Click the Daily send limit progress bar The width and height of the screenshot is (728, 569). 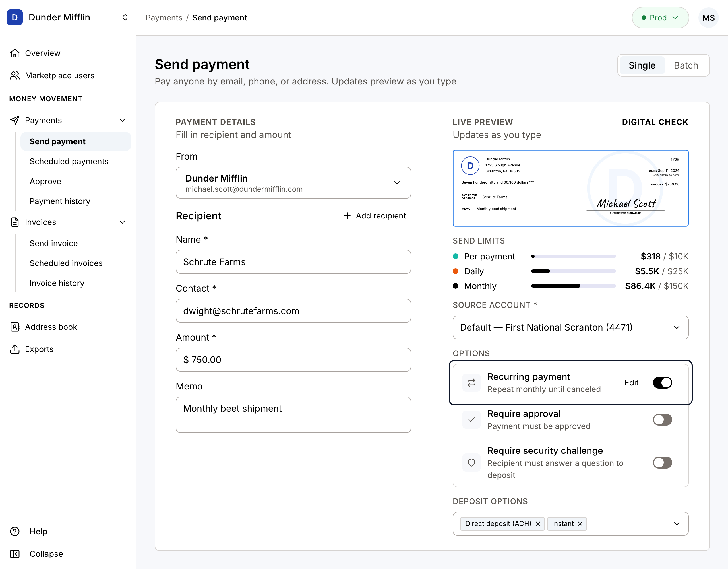pos(573,271)
